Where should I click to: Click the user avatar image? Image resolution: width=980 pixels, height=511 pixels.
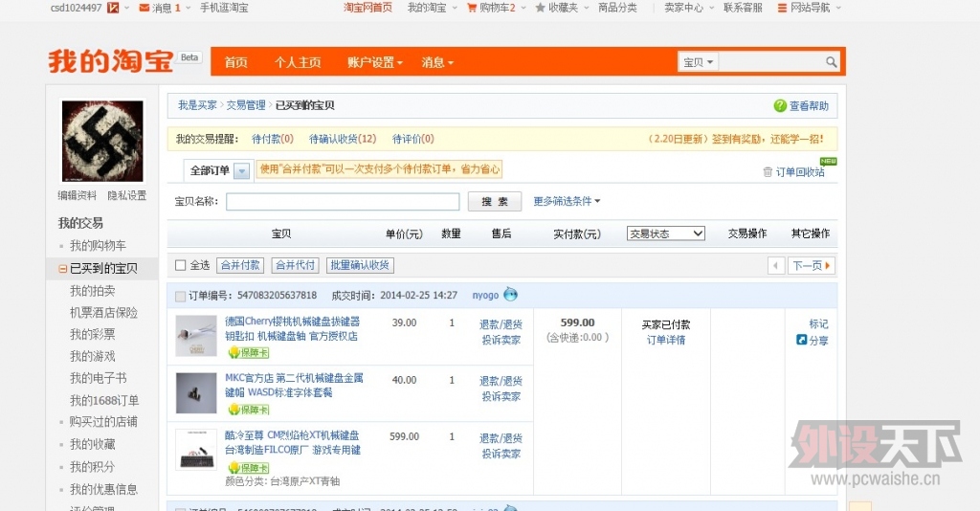(x=102, y=142)
